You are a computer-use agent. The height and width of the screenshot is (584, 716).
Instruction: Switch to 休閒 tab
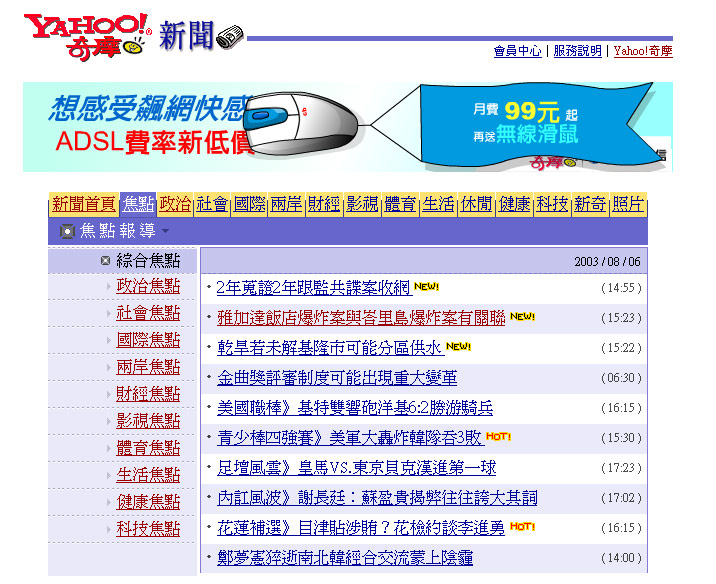click(476, 204)
